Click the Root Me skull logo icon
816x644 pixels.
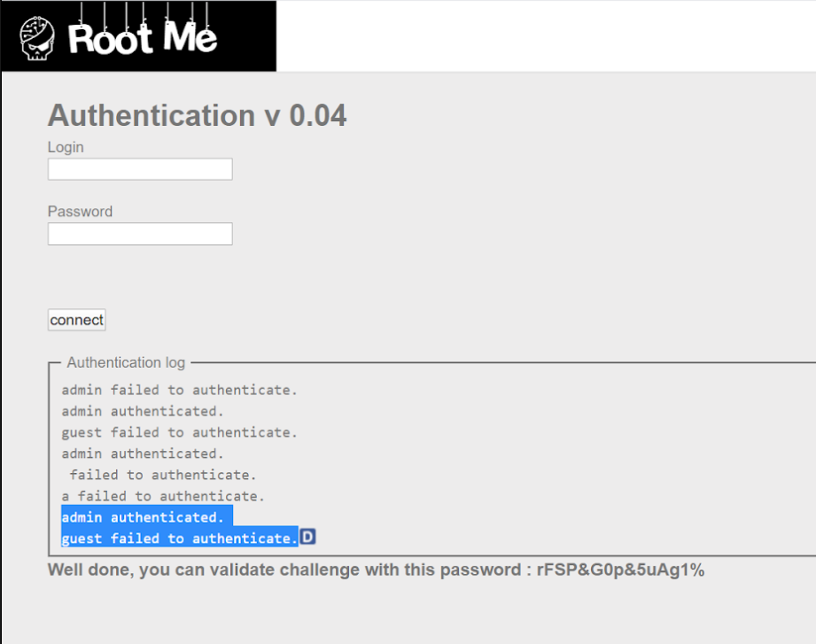coord(37,37)
